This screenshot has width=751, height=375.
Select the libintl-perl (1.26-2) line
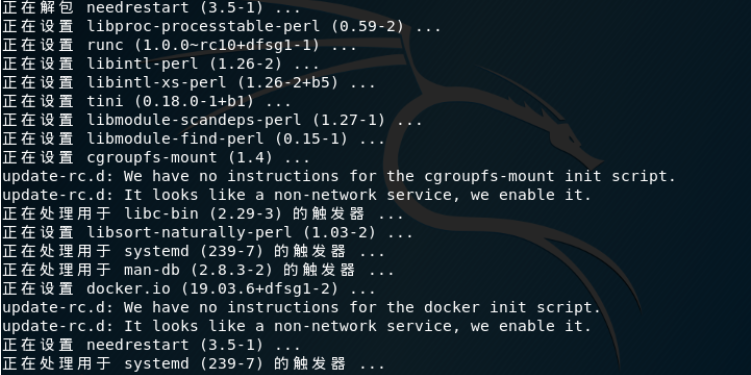coord(160,64)
